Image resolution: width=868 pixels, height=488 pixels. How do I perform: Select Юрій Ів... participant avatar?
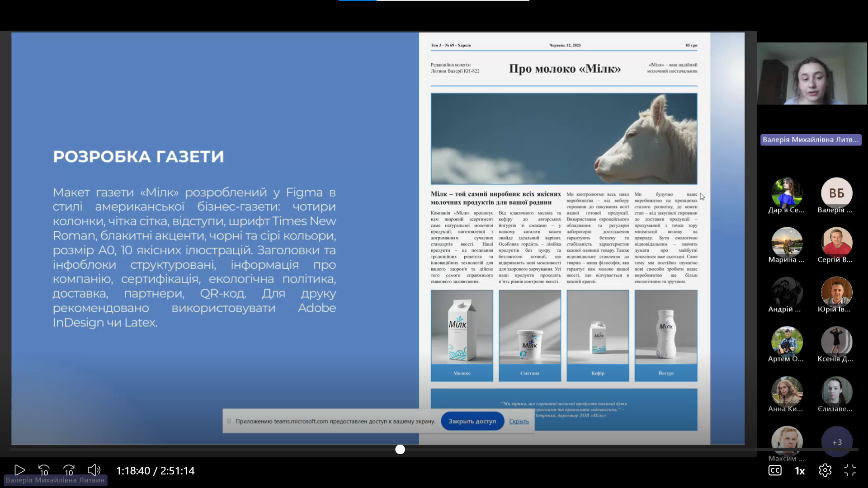coord(837,292)
